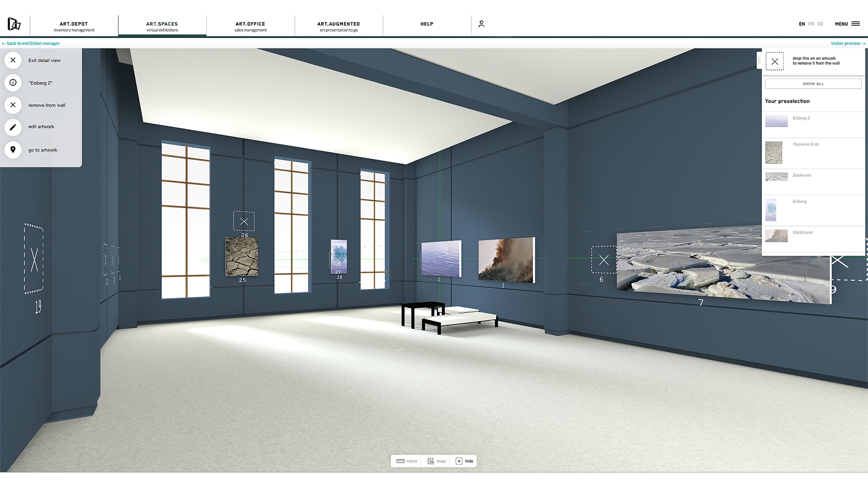Toggle rulers in the bottom toolbar
868x488 pixels.
[406, 461]
